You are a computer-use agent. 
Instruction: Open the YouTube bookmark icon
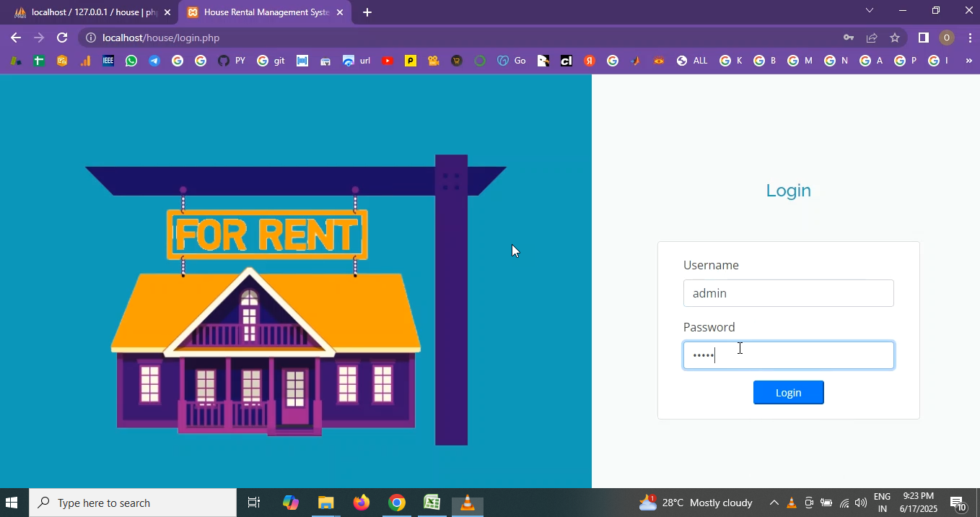[388, 61]
